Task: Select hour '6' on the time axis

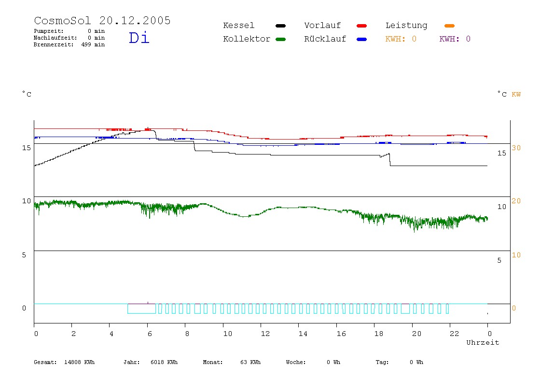Action: click(150, 334)
